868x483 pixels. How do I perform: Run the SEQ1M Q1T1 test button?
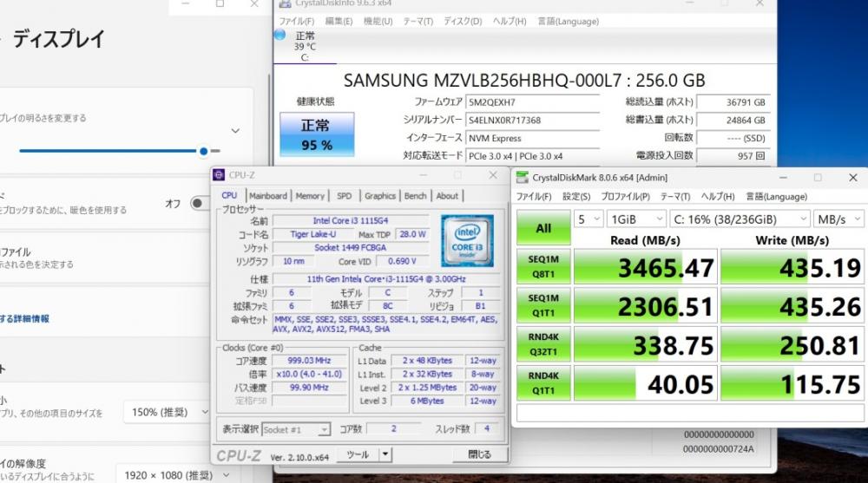tap(543, 305)
